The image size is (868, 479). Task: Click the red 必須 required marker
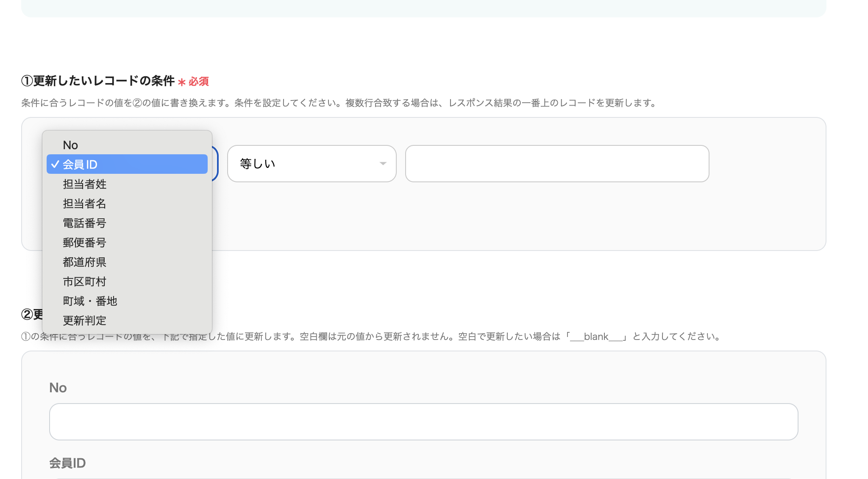(x=198, y=81)
